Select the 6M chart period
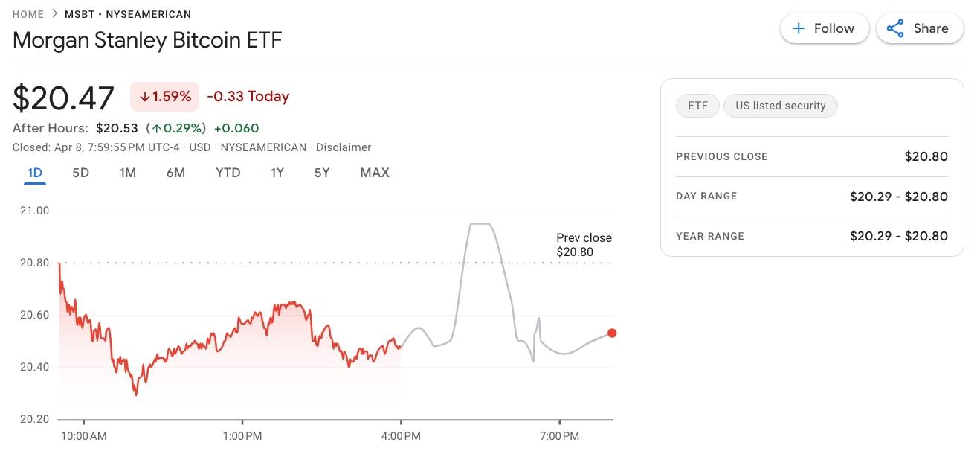This screenshot has height=460, width=980. pyautogui.click(x=176, y=172)
